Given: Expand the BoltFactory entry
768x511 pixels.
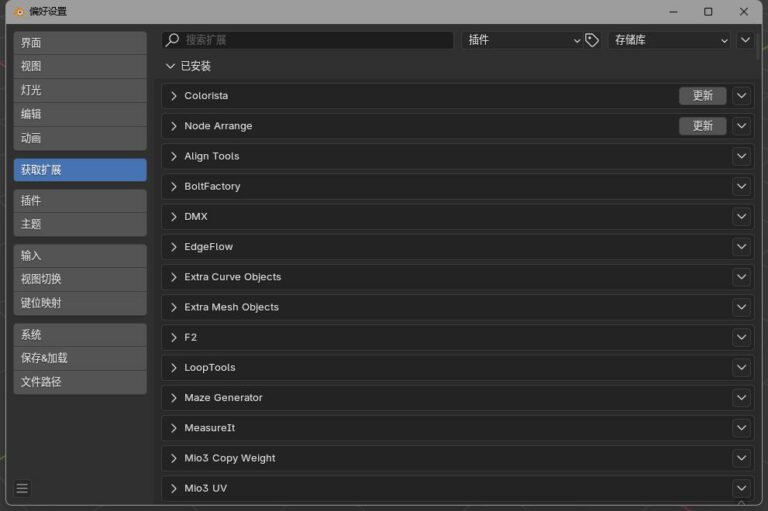Looking at the screenshot, I should tap(173, 187).
